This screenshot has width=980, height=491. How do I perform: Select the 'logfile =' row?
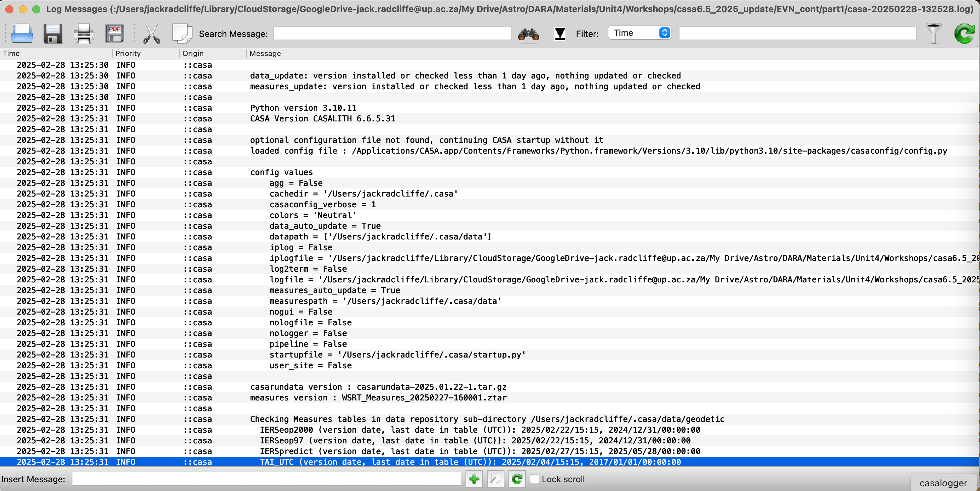[490, 279]
